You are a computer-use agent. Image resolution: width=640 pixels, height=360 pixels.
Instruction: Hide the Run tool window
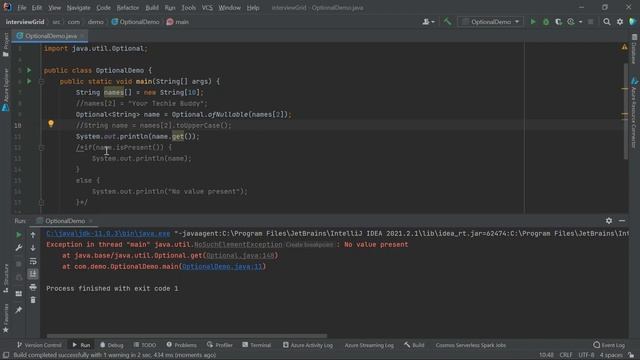tap(622, 220)
